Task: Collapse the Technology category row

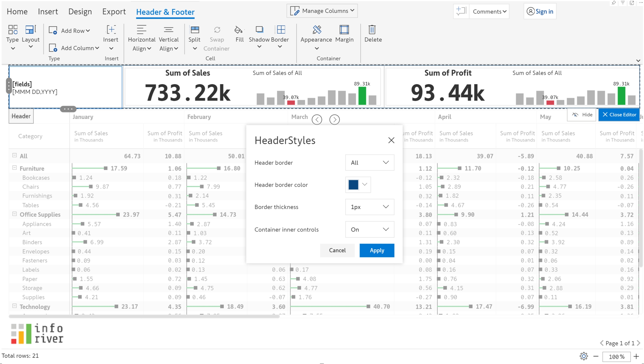Action: click(15, 306)
